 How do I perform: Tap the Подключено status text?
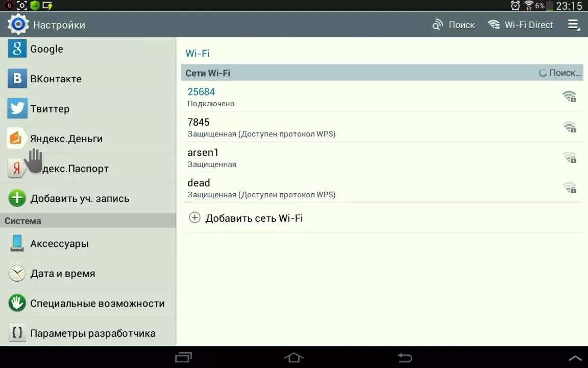point(211,104)
